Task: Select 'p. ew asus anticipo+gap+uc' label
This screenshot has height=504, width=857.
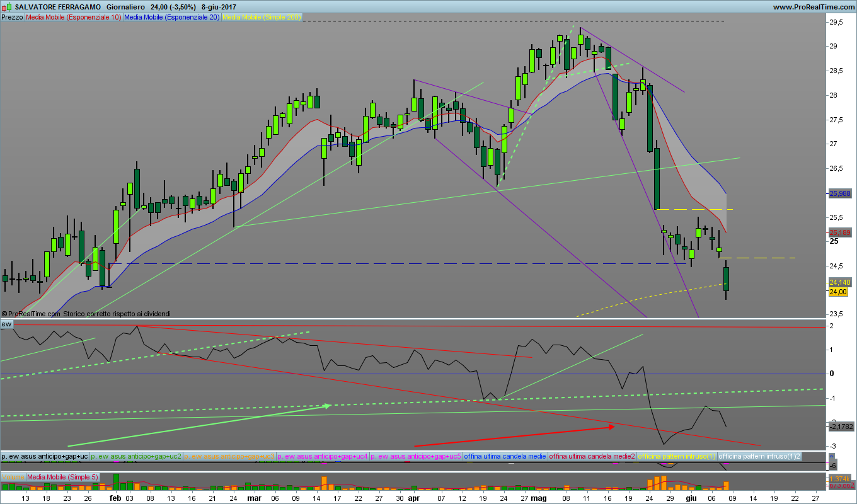Action: pos(45,455)
